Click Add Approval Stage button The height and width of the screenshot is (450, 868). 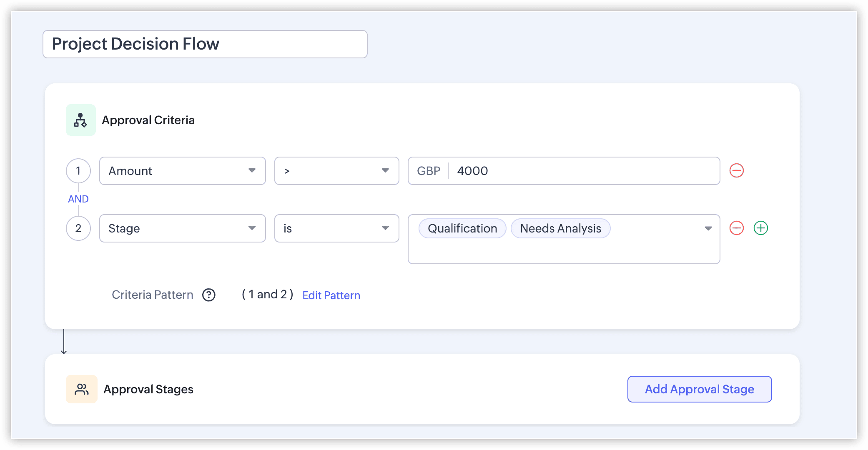(700, 389)
